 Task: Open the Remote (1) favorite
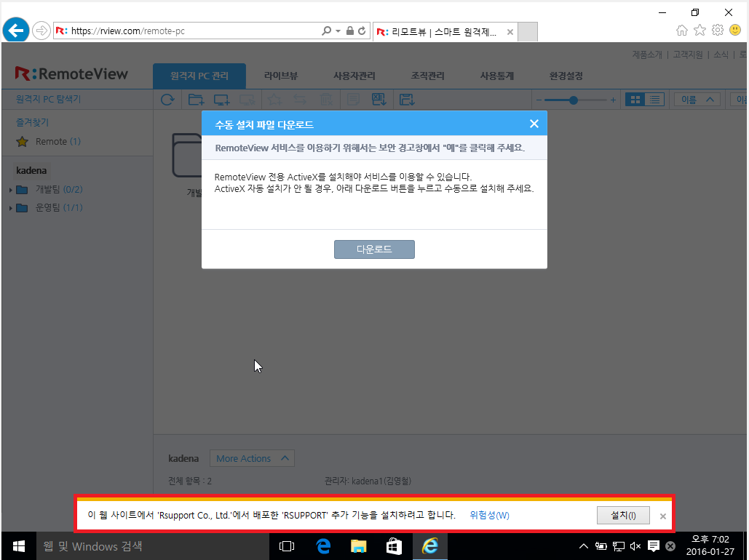coord(58,141)
